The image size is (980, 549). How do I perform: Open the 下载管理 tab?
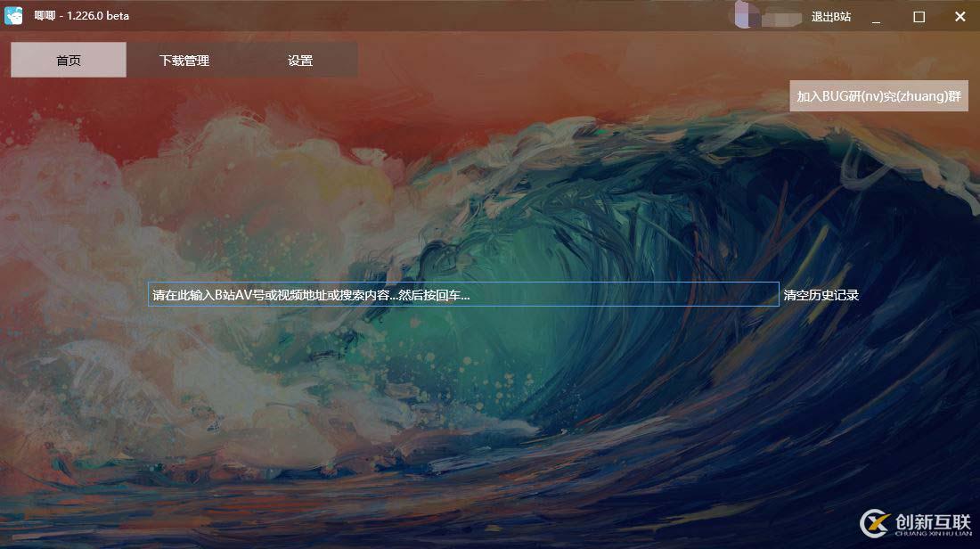[x=184, y=61]
